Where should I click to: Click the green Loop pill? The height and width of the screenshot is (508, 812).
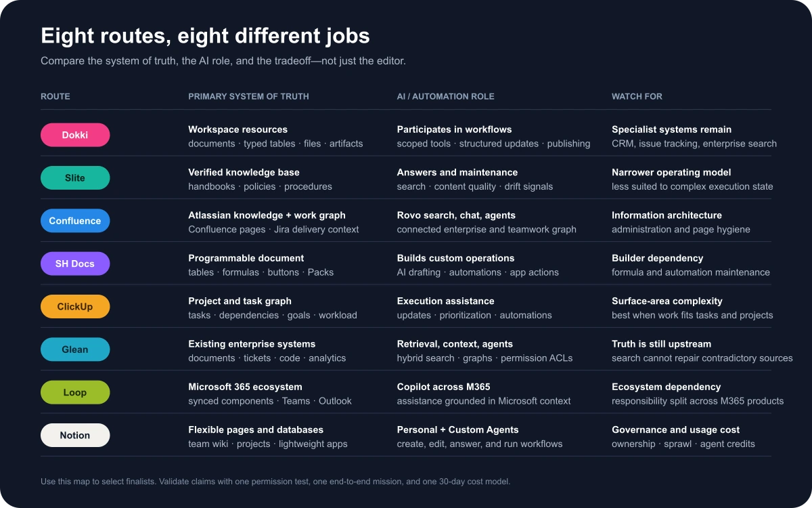tap(75, 392)
